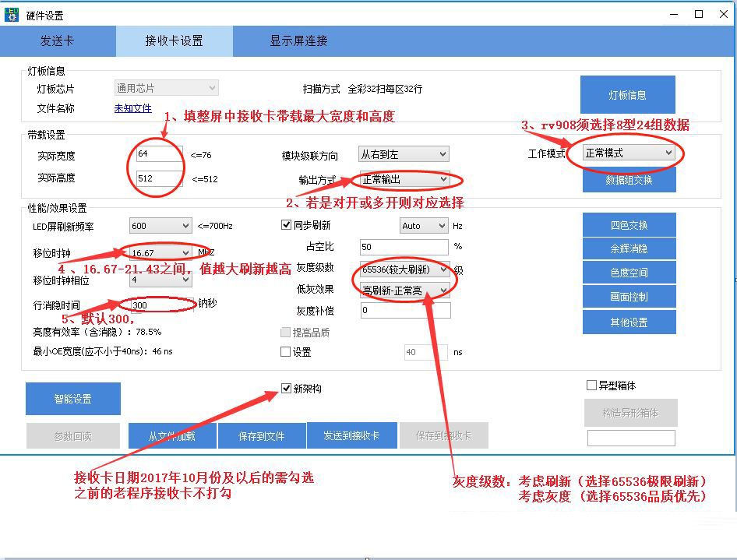Click the 色度空间 button
This screenshot has width=737, height=560.
629,273
